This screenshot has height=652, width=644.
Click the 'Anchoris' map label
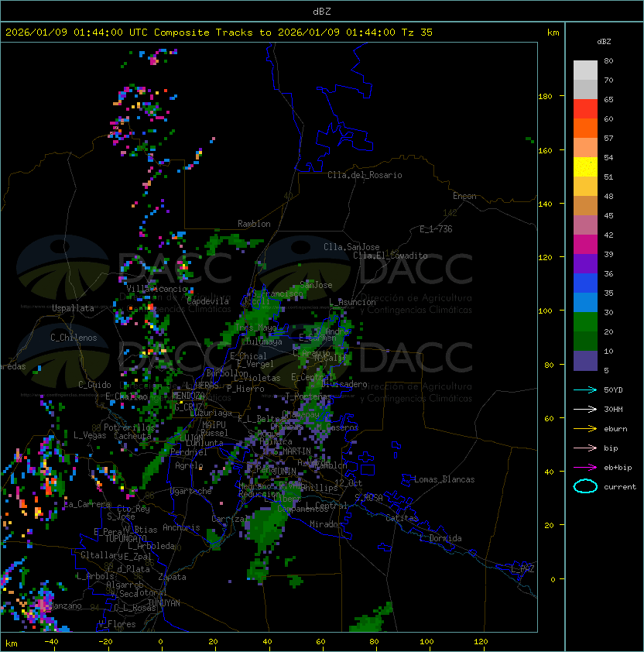point(181,527)
